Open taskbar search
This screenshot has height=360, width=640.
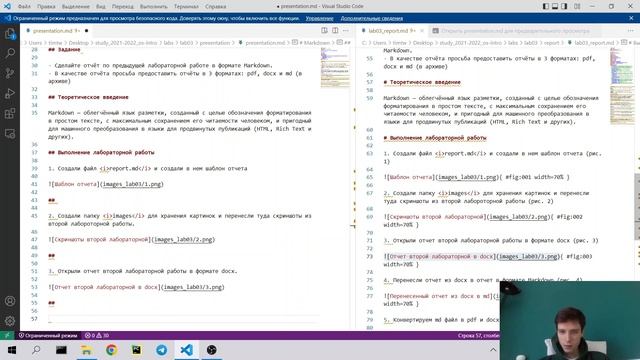coord(36,350)
